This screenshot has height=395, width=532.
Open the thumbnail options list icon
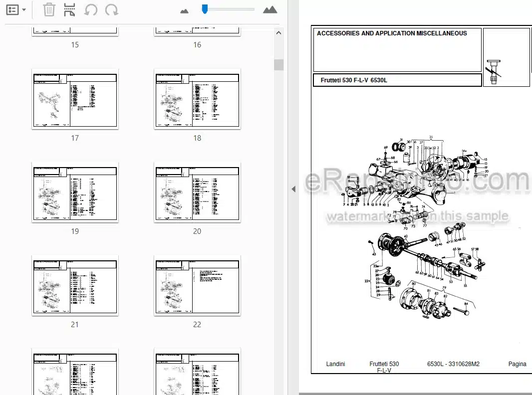coord(12,10)
